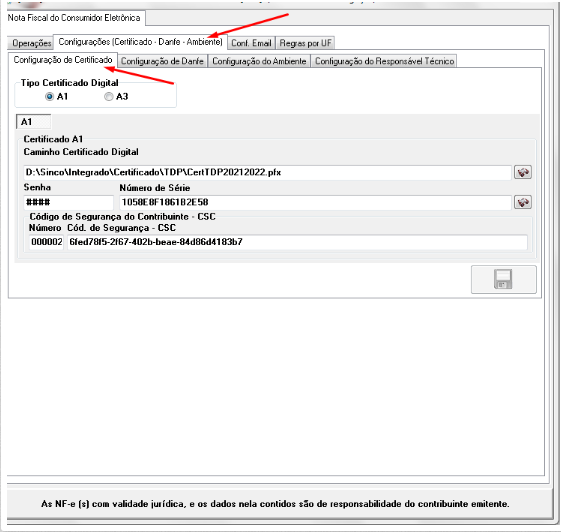Open Configuração do Responsável Técnico sub-tab
Screen dimensions: 561x532
click(384, 61)
